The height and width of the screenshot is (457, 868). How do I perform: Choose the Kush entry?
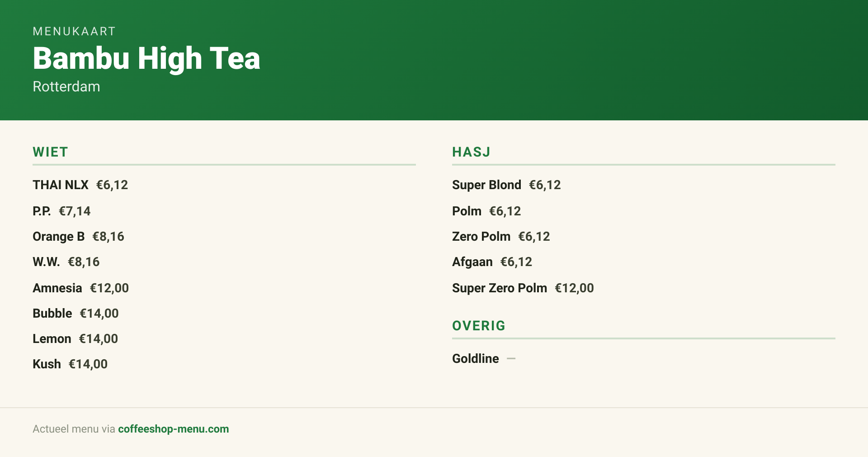click(70, 364)
